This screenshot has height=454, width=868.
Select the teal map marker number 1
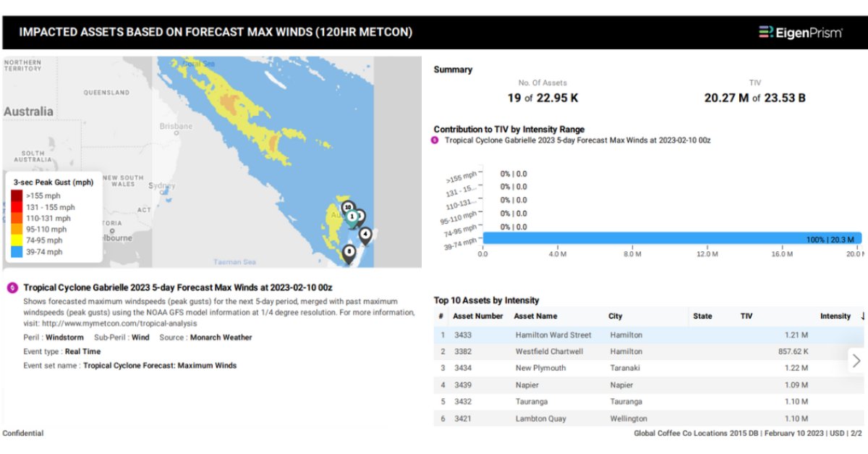(352, 217)
